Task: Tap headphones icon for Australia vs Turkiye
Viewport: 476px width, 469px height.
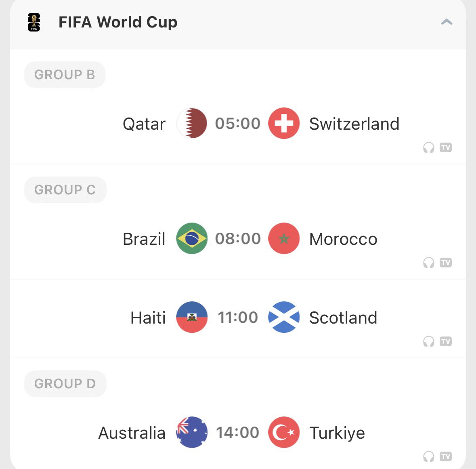Action: 429,456
